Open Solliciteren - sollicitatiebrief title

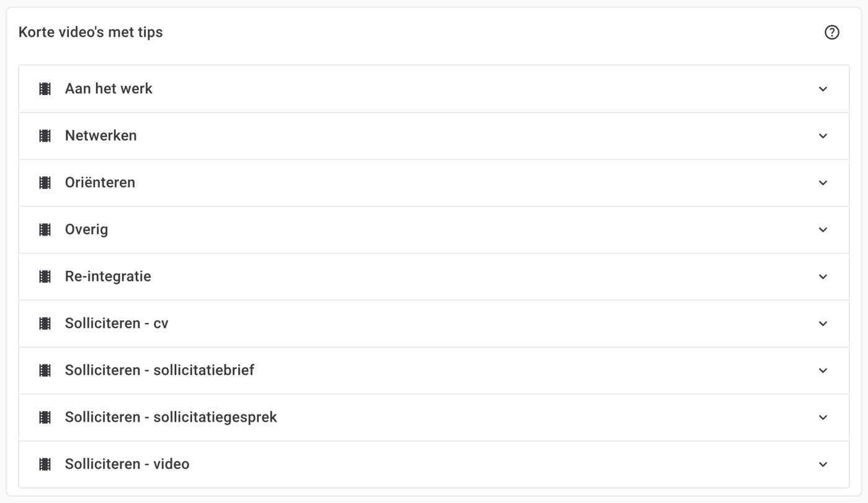(159, 370)
